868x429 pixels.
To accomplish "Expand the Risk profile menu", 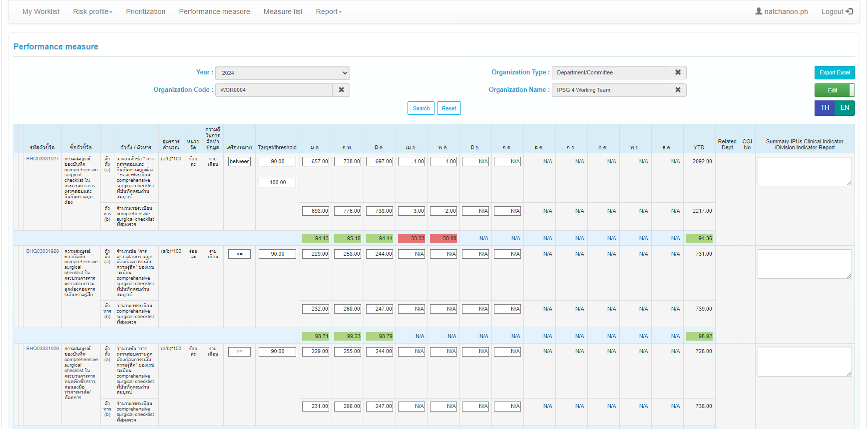I will 92,11.
